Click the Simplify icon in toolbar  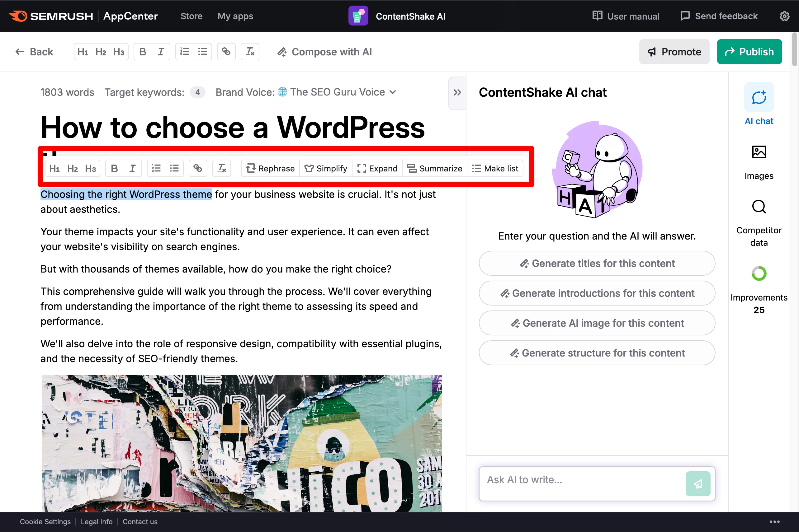[x=325, y=168]
